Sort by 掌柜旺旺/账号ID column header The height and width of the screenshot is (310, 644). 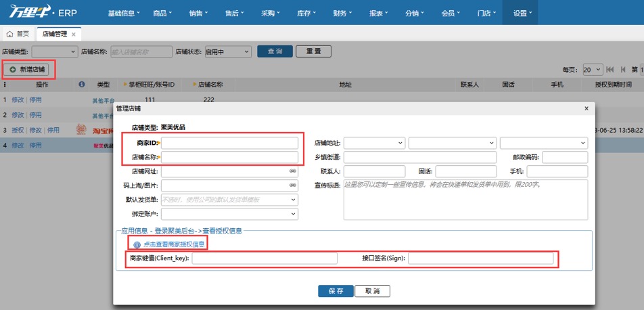click(x=152, y=85)
